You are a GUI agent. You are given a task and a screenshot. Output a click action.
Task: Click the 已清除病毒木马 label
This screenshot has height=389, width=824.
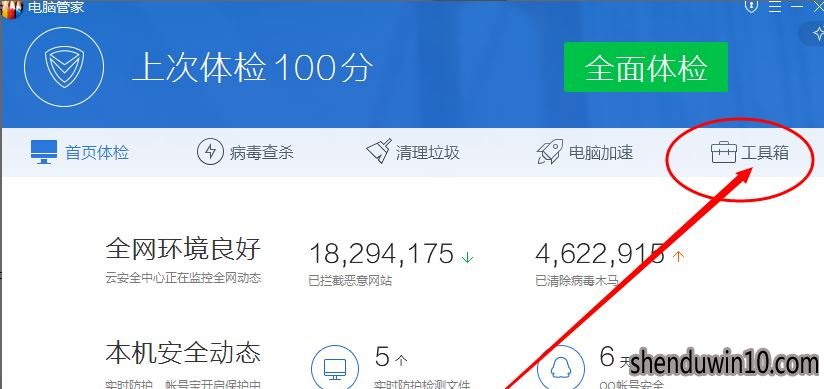[x=577, y=281]
